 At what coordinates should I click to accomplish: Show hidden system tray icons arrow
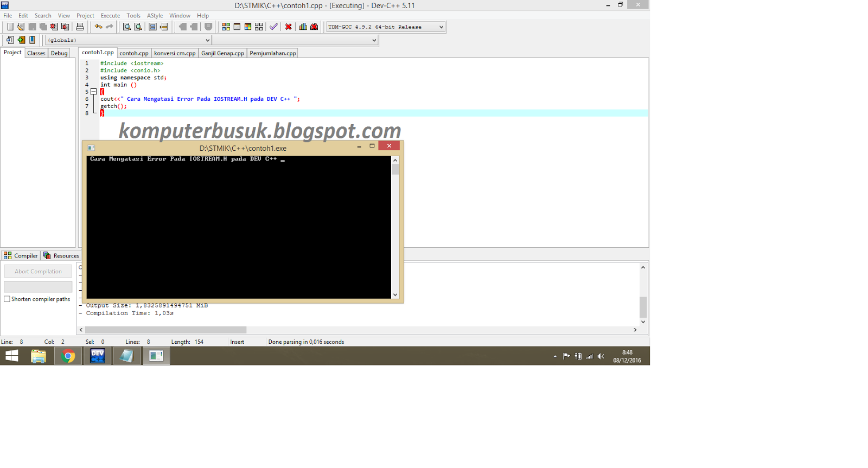pyautogui.click(x=555, y=356)
